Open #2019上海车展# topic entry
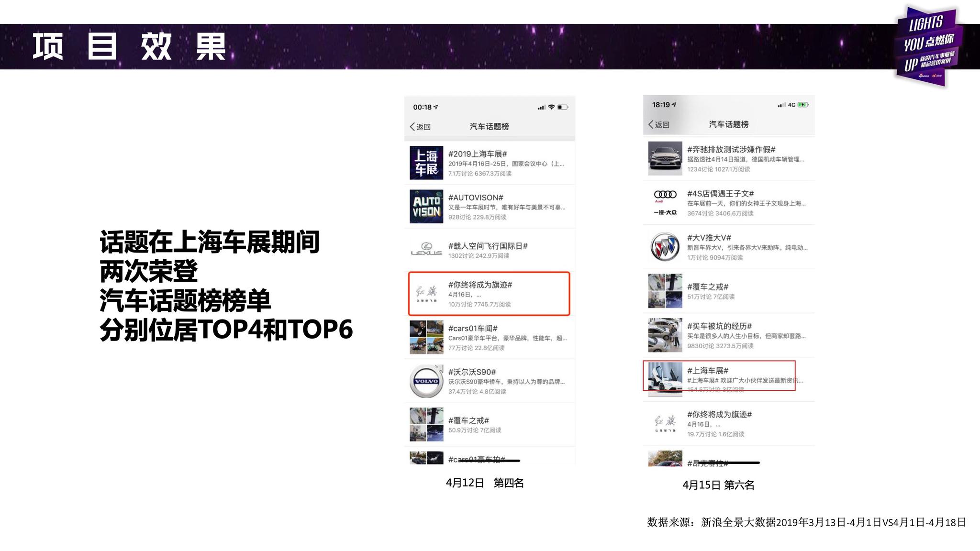Screen dimensions: 980x551 [x=478, y=154]
